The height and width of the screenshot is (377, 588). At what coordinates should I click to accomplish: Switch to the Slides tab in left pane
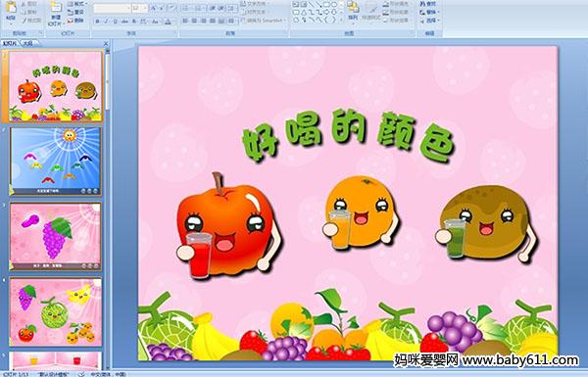coord(10,43)
